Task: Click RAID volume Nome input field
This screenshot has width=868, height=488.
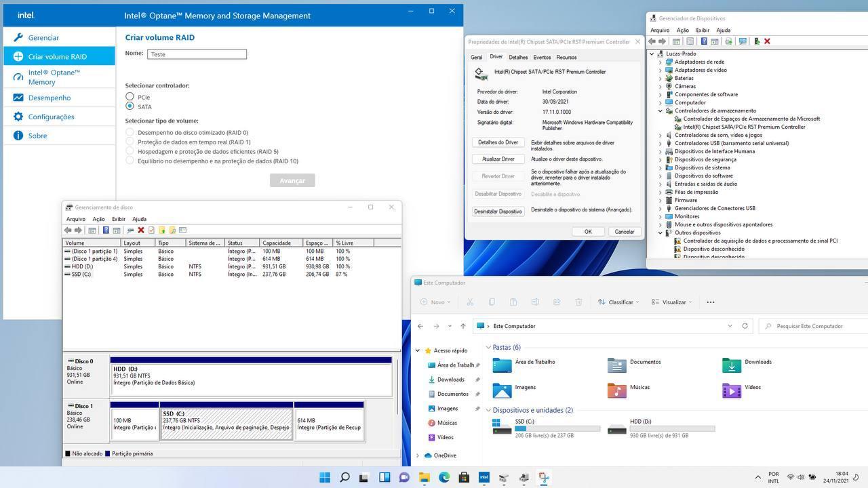Action: coord(197,54)
